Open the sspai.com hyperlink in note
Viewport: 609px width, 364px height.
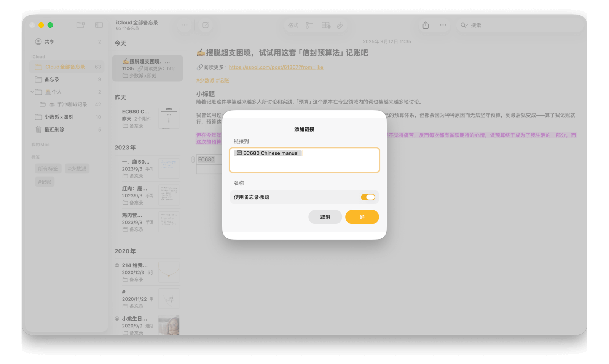(x=276, y=67)
